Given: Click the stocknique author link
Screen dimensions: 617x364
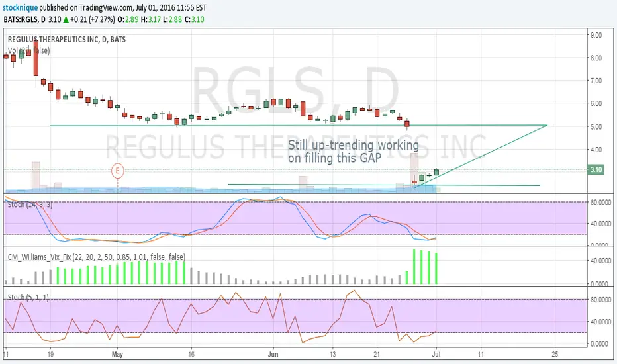Looking at the screenshot, I should pos(20,7).
